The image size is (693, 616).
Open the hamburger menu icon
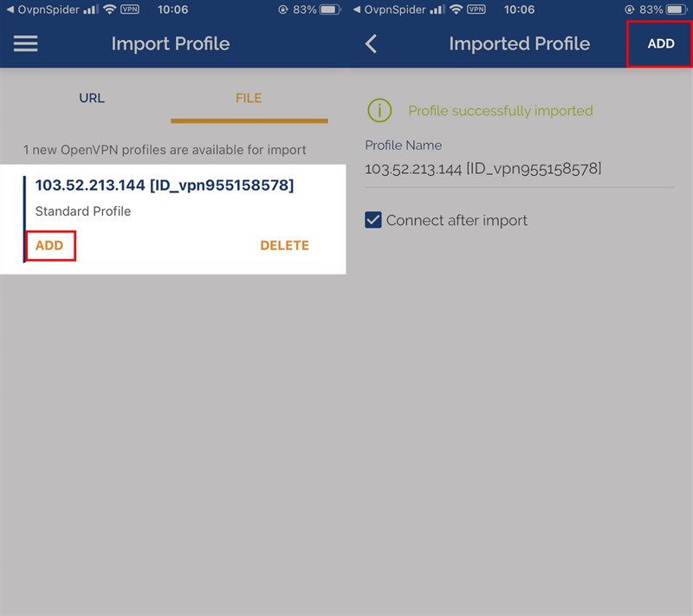pos(26,43)
